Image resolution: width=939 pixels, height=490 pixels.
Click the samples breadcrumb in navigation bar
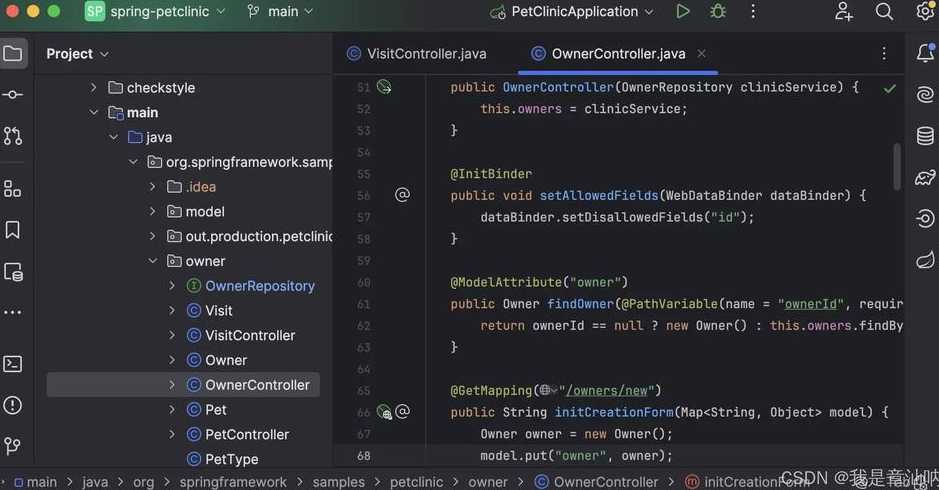(x=338, y=482)
